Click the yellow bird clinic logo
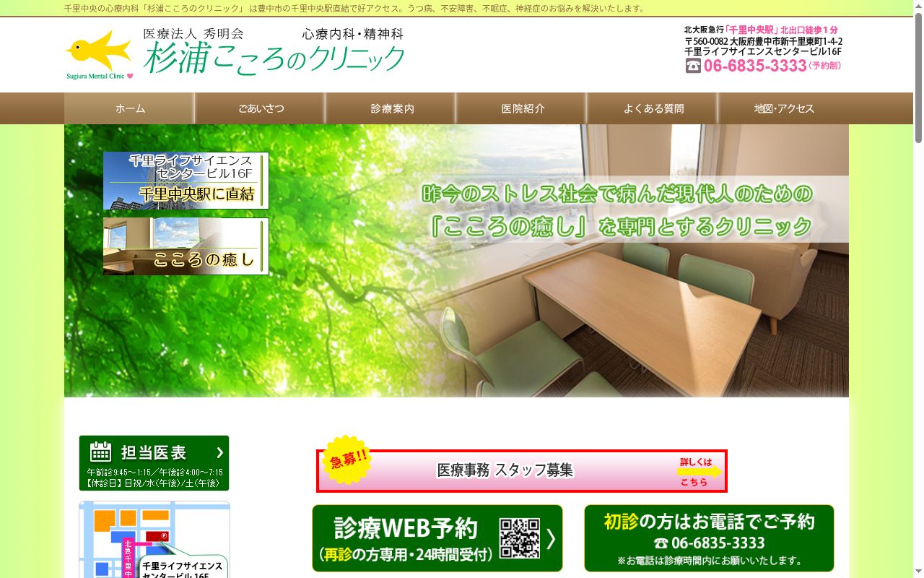The image size is (924, 578). tap(100, 51)
